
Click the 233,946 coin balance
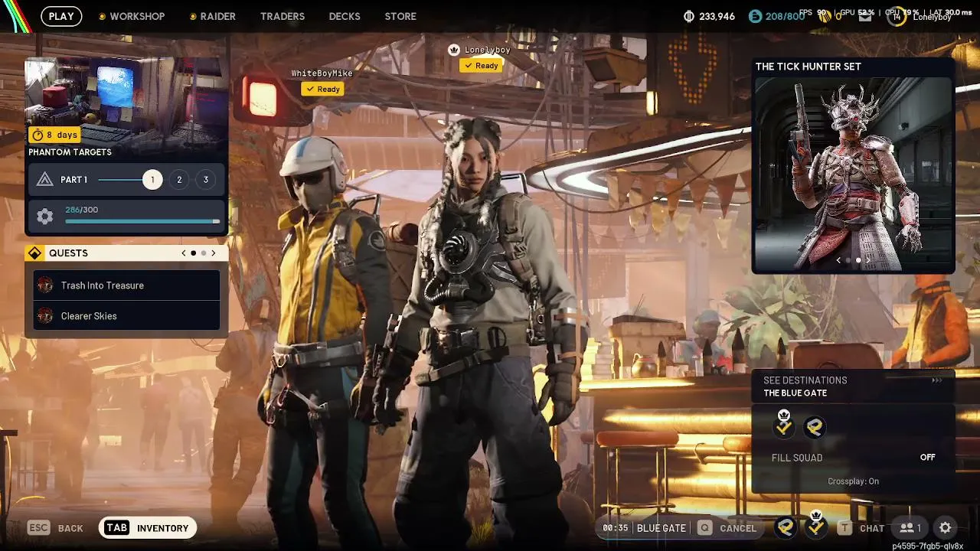coord(717,16)
